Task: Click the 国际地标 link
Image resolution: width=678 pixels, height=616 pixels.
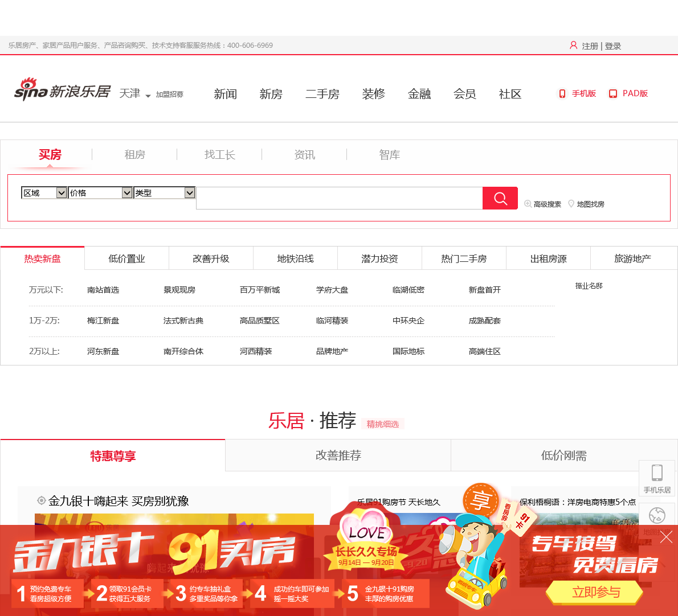Action: (x=409, y=351)
